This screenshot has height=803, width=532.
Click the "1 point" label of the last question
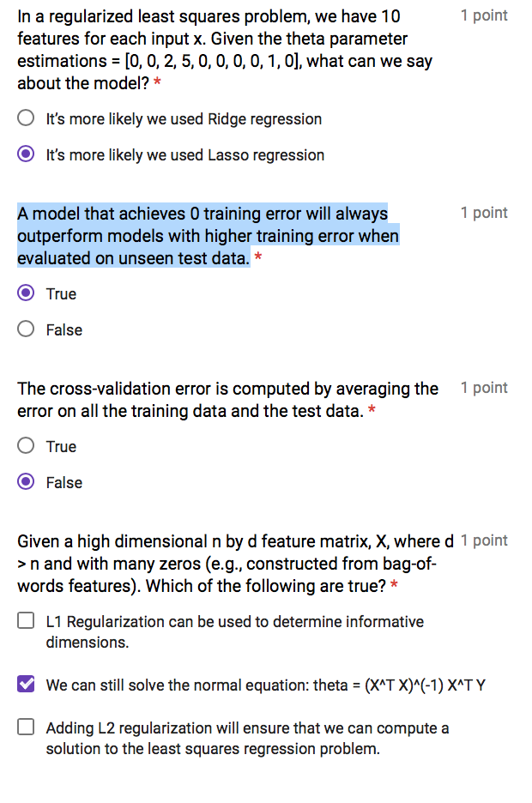[x=483, y=540]
